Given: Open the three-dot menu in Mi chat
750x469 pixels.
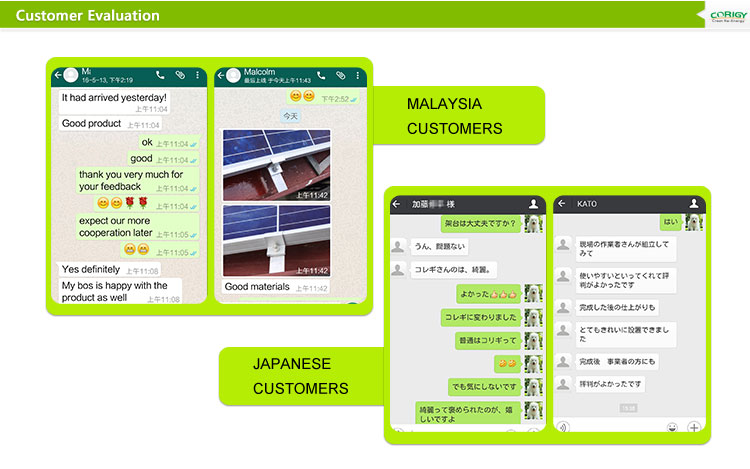Looking at the screenshot, I should click(x=197, y=75).
